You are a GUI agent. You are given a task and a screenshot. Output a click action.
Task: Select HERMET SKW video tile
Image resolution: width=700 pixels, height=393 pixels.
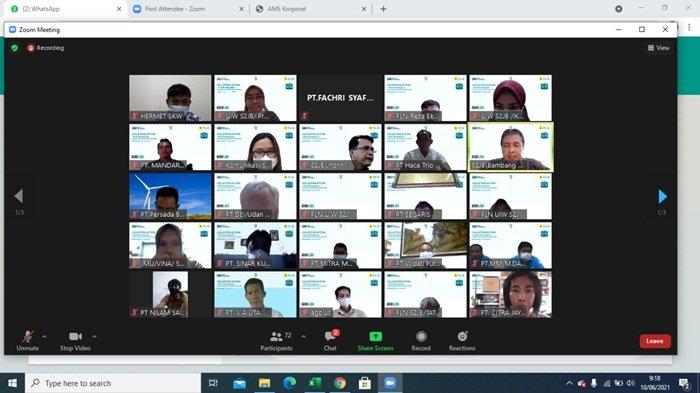coord(170,98)
